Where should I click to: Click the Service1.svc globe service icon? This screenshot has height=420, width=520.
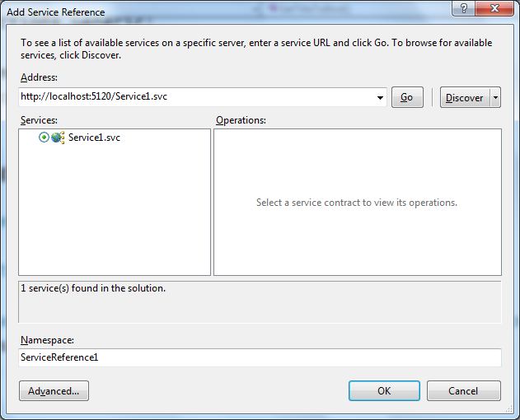click(x=58, y=138)
